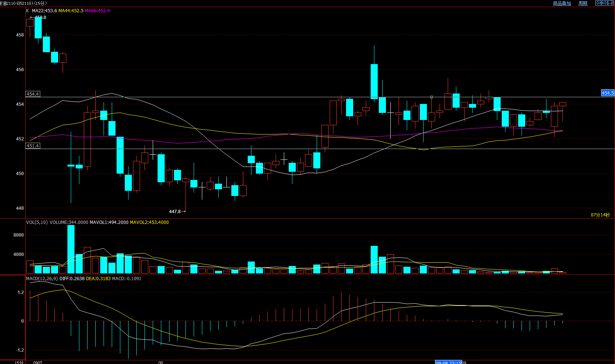Select the MA22:453.6 indicator label

(x=44, y=11)
